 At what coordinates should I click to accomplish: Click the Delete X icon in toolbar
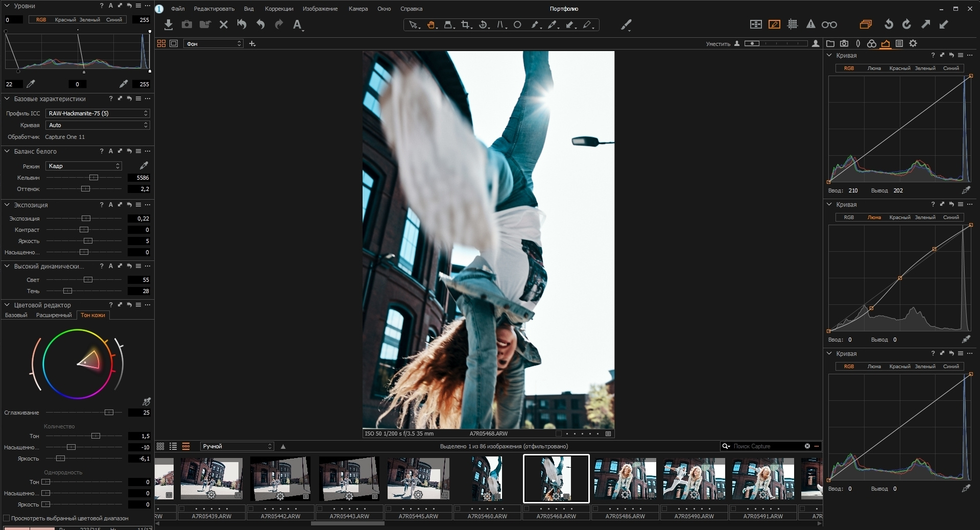click(x=223, y=25)
